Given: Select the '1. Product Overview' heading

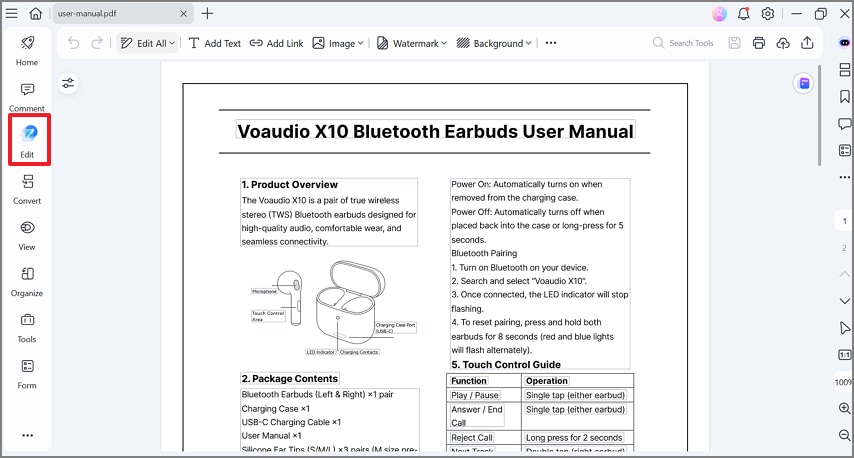Looking at the screenshot, I should coord(290,185).
